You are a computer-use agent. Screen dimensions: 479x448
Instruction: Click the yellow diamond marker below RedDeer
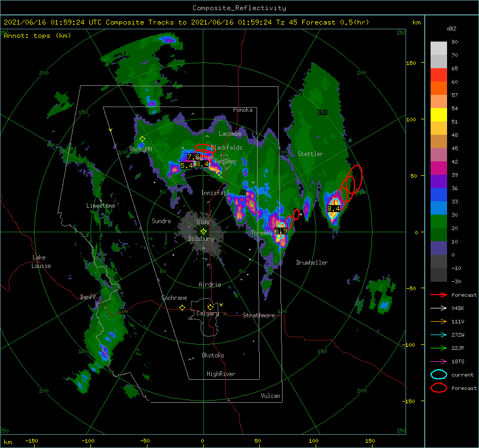click(x=219, y=173)
